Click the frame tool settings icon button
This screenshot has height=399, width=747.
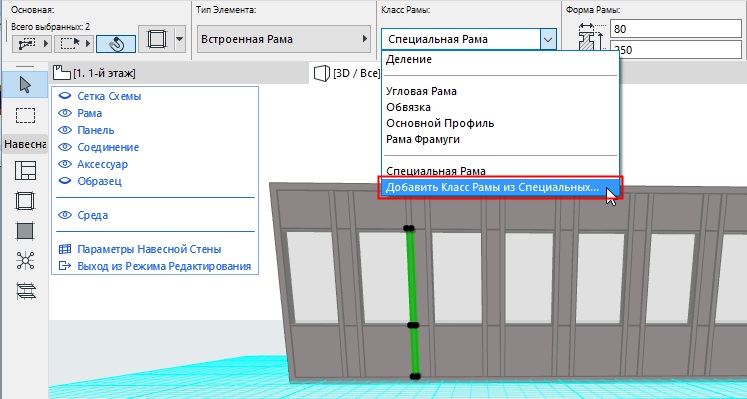(157, 39)
